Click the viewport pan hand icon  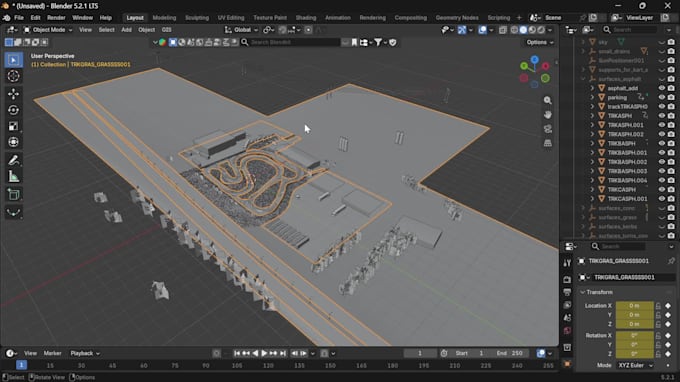[548, 114]
